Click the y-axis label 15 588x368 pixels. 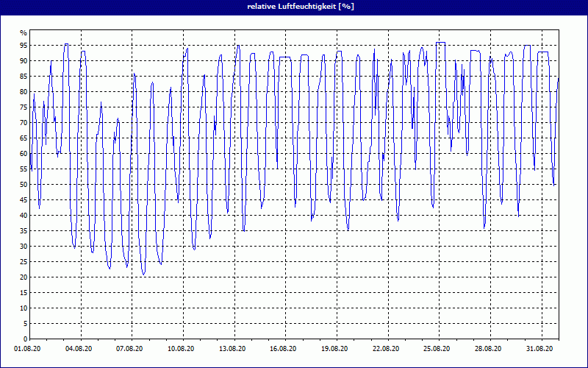click(x=24, y=293)
